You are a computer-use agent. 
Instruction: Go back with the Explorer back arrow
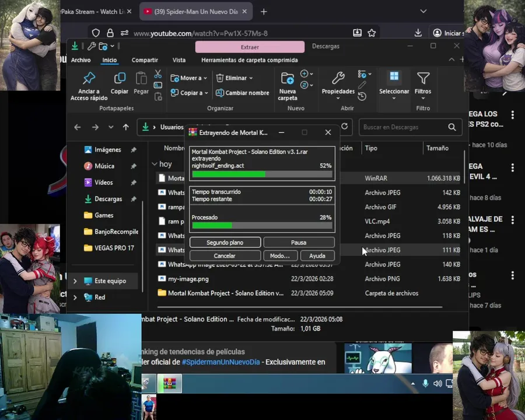[78, 127]
